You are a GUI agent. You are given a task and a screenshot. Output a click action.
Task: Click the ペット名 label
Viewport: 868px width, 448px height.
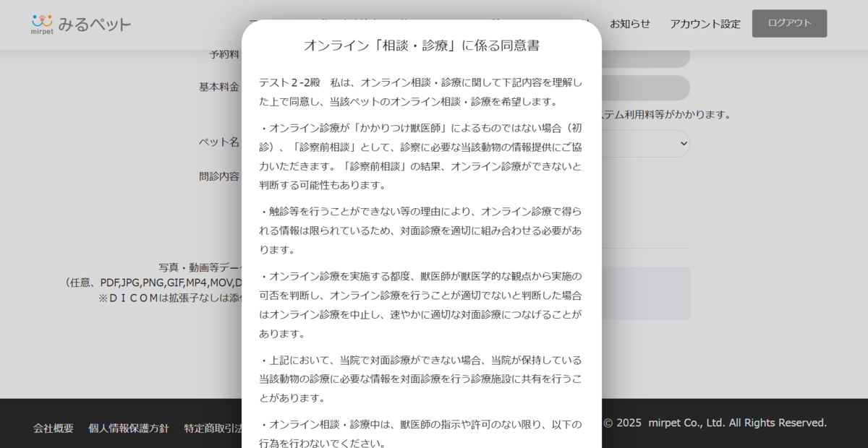click(x=219, y=142)
